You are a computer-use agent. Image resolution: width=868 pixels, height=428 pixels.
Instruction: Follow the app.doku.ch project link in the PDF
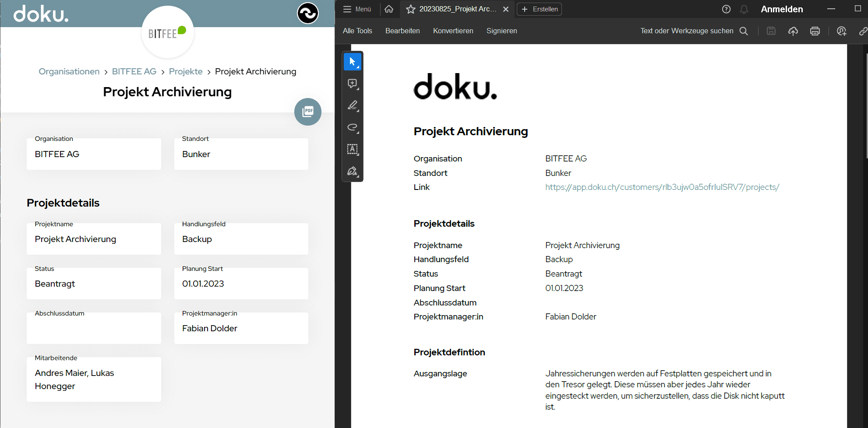662,187
